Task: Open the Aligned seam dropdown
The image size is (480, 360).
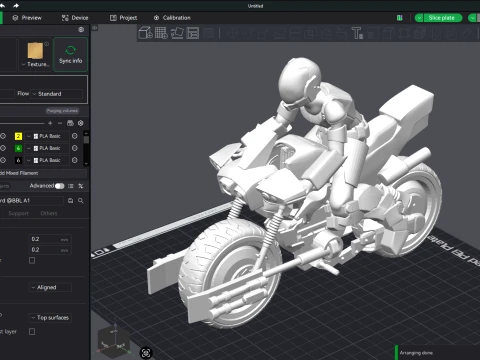Action: tap(50, 287)
